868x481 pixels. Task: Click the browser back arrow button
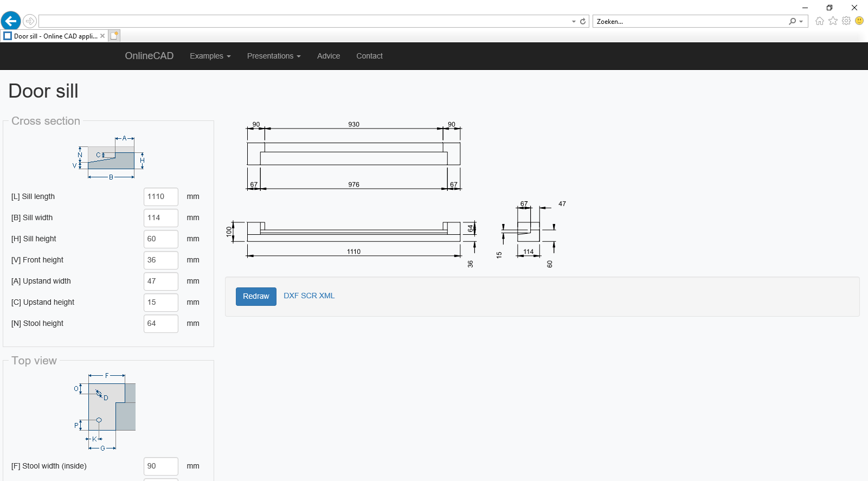point(11,21)
